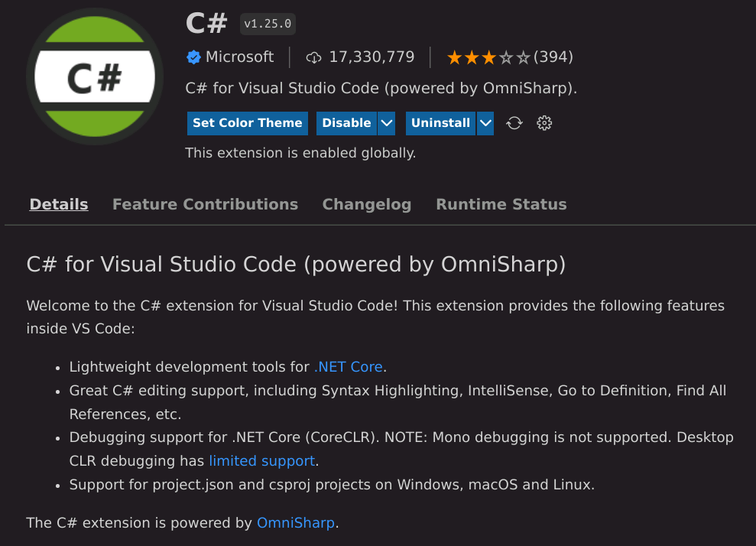This screenshot has height=546, width=756.
Task: Expand options next to the Disable button
Action: (386, 122)
